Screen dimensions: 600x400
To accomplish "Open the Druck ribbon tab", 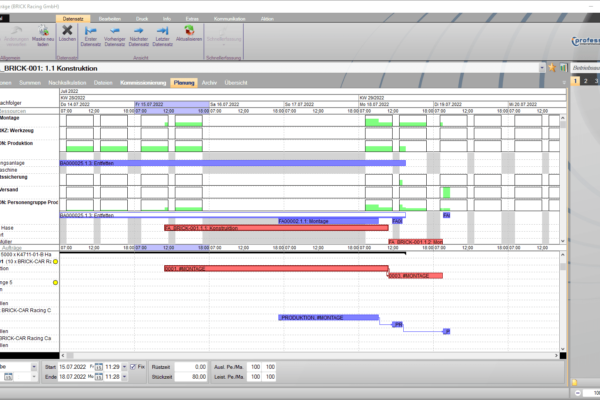I will tap(142, 19).
